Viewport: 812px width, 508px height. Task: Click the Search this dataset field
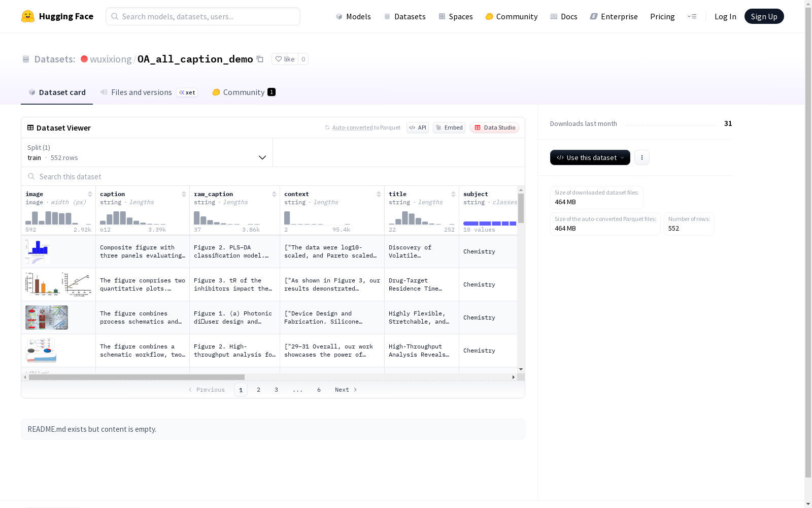click(273, 176)
